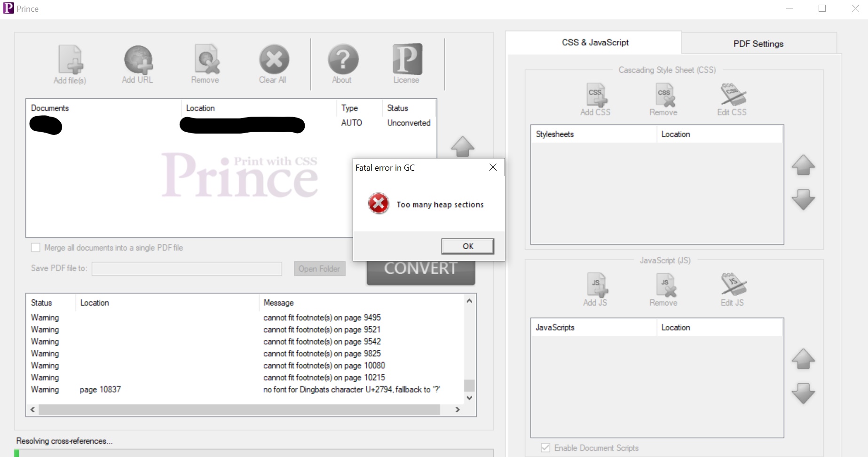
Task: Click the Remove document icon
Action: click(x=206, y=60)
